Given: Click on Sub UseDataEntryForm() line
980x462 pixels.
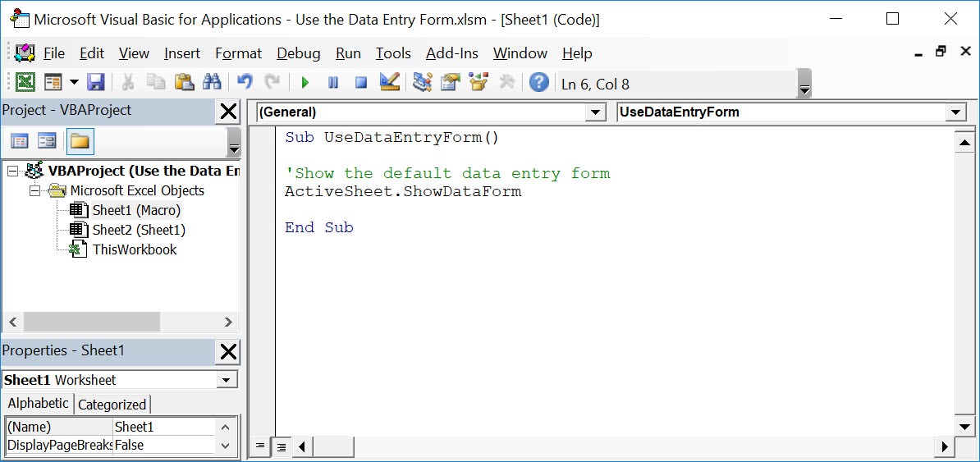Looking at the screenshot, I should [x=392, y=138].
